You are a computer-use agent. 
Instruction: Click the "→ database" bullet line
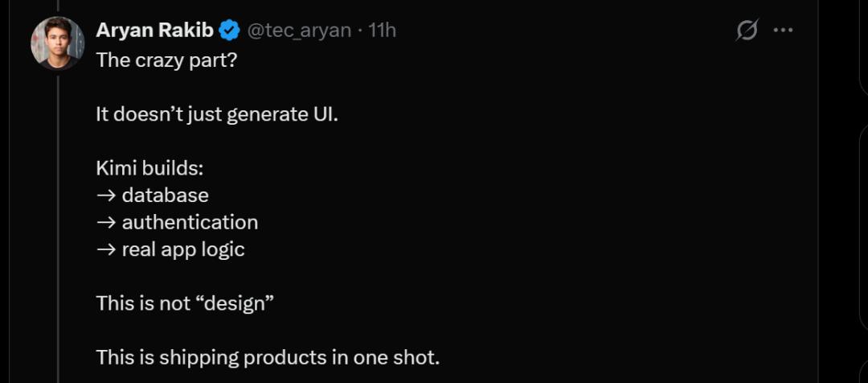click(x=153, y=196)
